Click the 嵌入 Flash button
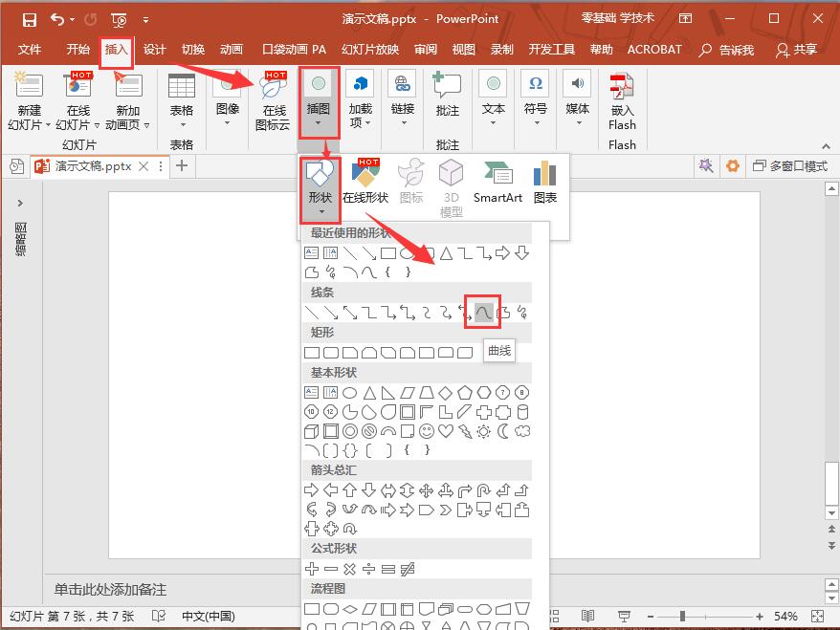Screen dimensions: 840x630 pos(622,101)
